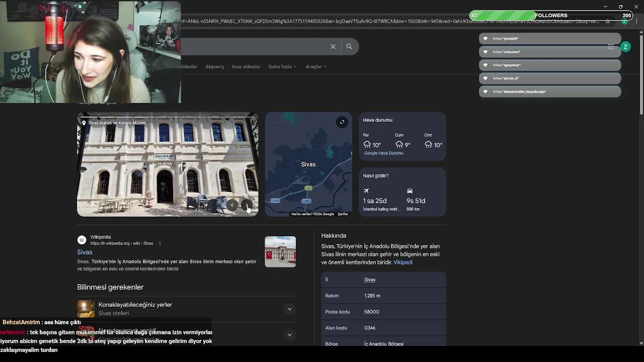
Task: Click the Sivas otelleri subtitle
Action: (x=114, y=313)
